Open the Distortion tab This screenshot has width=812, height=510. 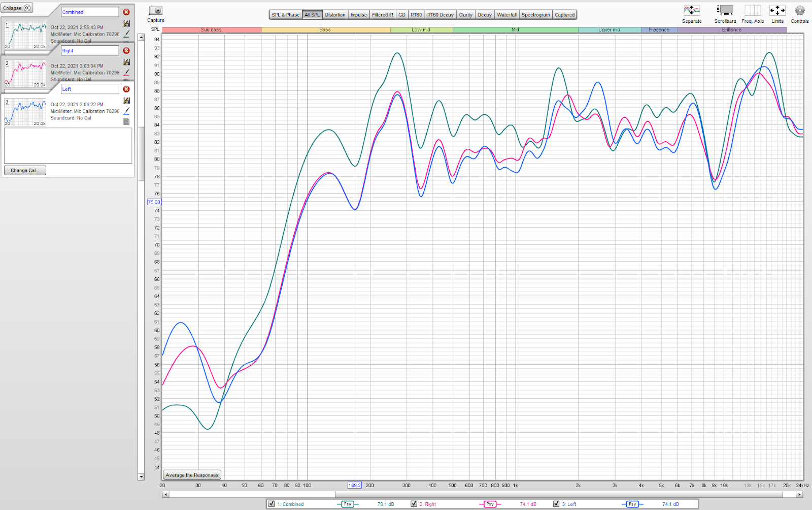[x=335, y=15]
